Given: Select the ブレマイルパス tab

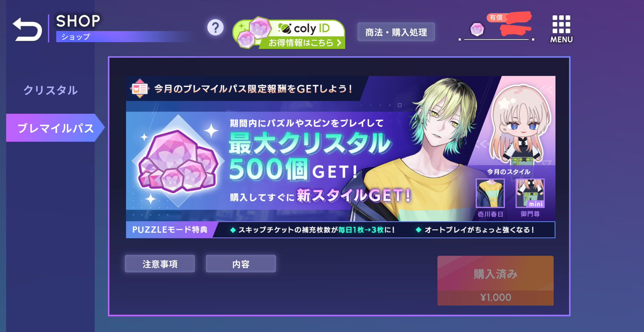Looking at the screenshot, I should [55, 128].
